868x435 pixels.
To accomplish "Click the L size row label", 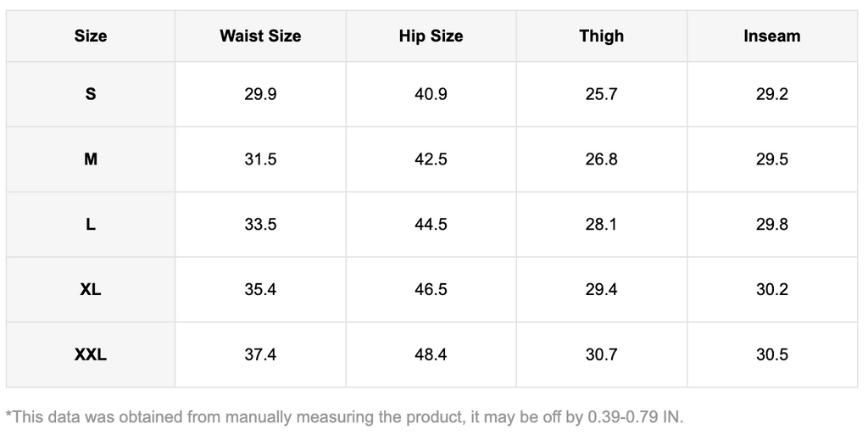I will [91, 225].
